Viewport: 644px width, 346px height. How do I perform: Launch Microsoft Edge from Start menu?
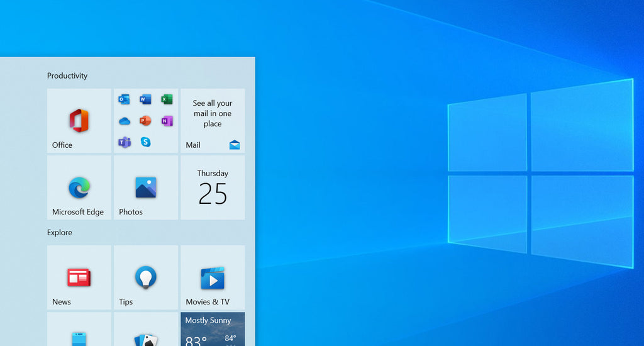click(79, 187)
